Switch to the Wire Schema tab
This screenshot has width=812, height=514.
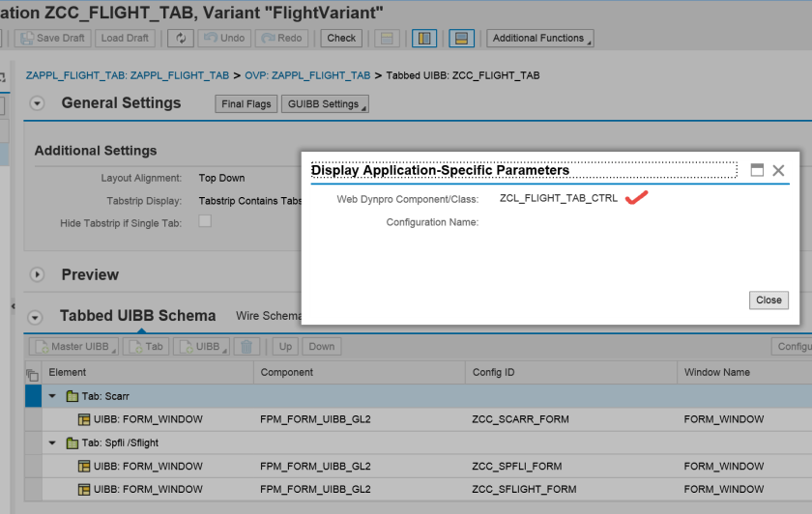tap(268, 316)
